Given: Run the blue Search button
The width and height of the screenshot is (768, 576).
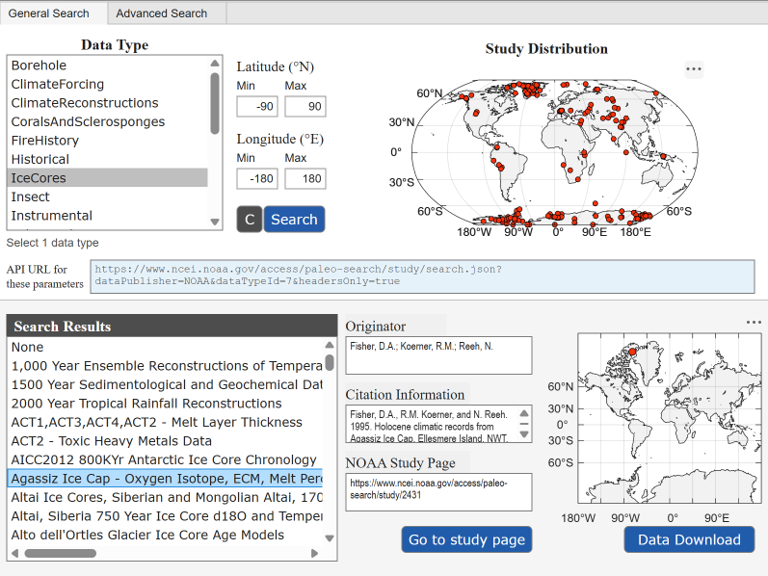Looking at the screenshot, I should pyautogui.click(x=294, y=219).
